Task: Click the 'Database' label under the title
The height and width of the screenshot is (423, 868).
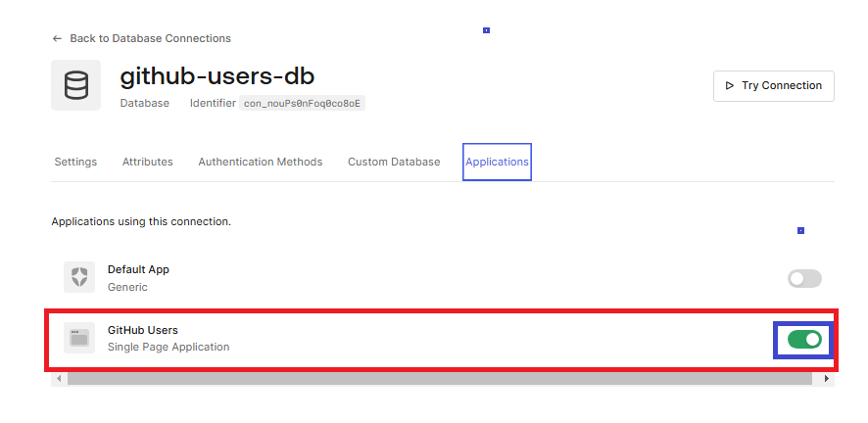Action: 144,104
